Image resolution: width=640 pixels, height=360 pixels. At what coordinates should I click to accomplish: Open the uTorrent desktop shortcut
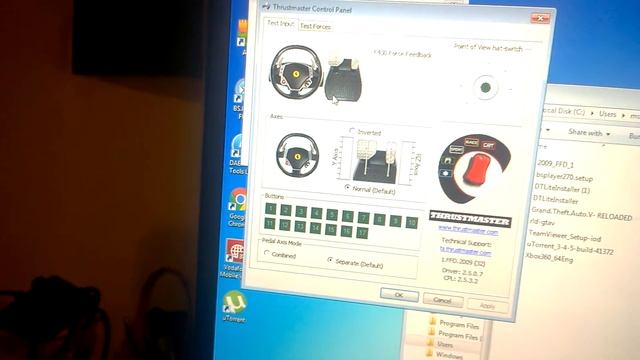coord(234,307)
